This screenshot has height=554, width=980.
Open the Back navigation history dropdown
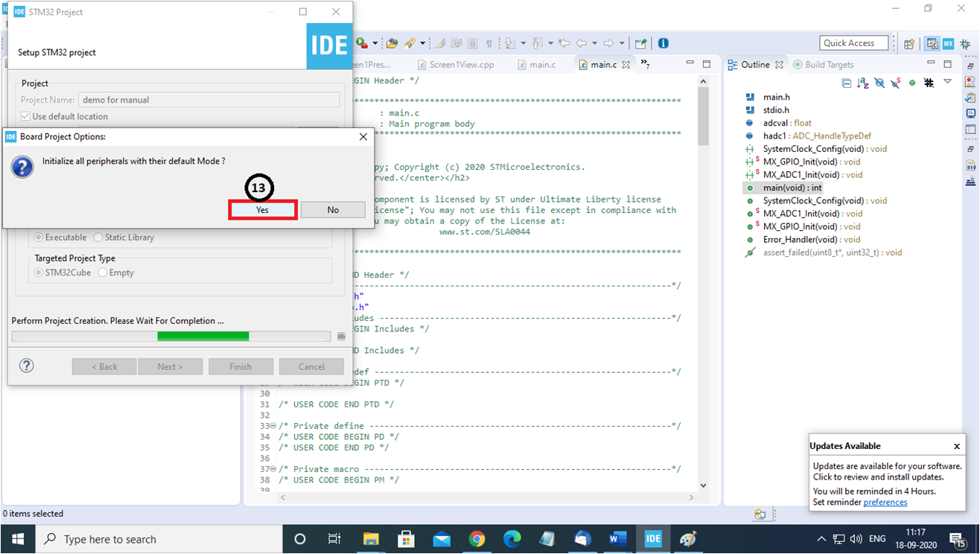pos(595,43)
